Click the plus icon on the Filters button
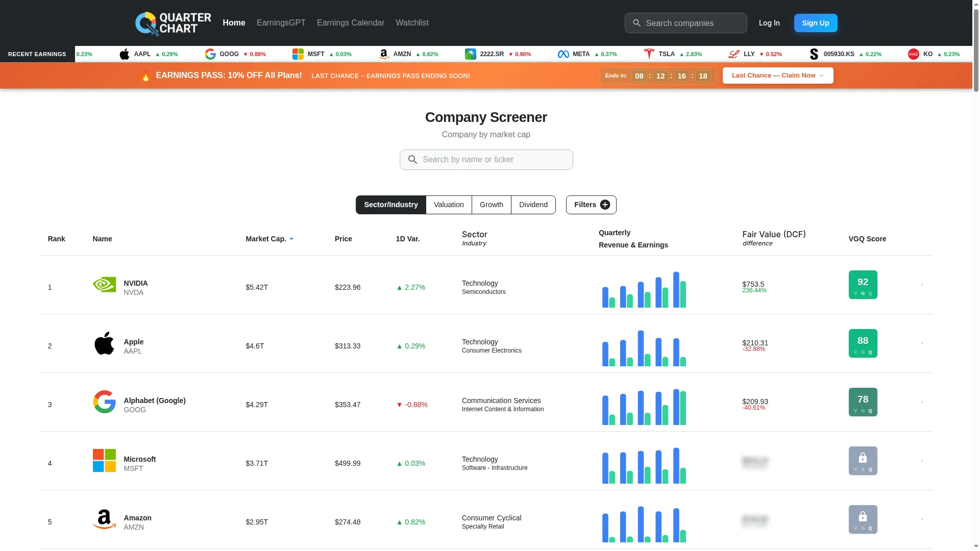Viewport: 980px width, 551px height. [x=605, y=205]
